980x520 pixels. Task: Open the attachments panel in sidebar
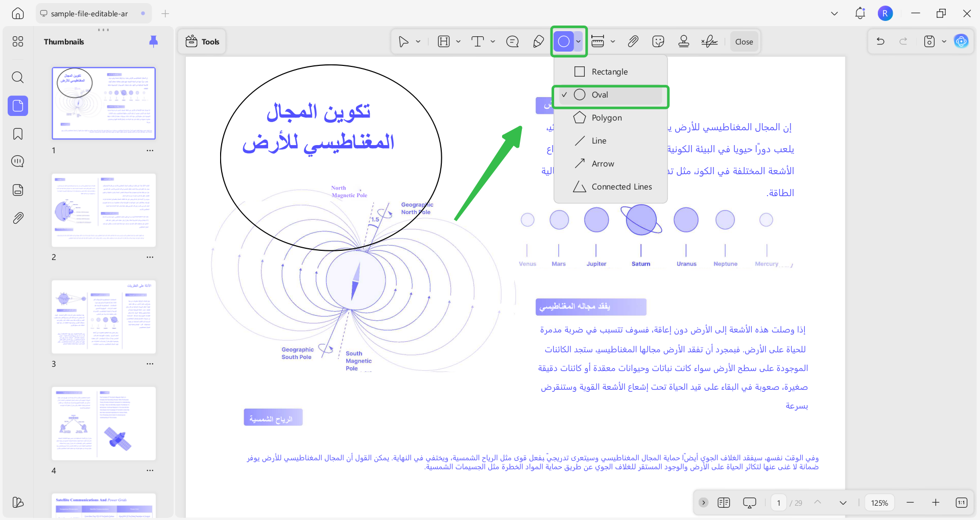pyautogui.click(x=18, y=218)
